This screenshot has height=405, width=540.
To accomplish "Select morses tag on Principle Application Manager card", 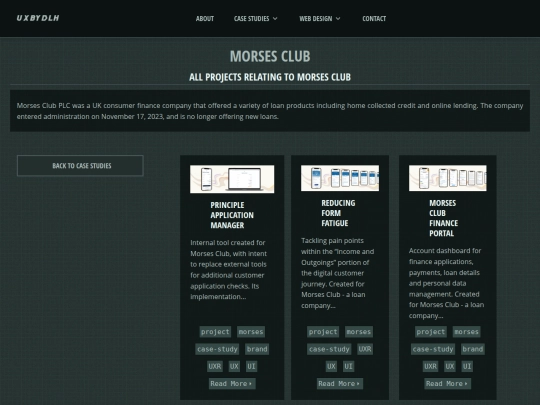I will [251, 332].
